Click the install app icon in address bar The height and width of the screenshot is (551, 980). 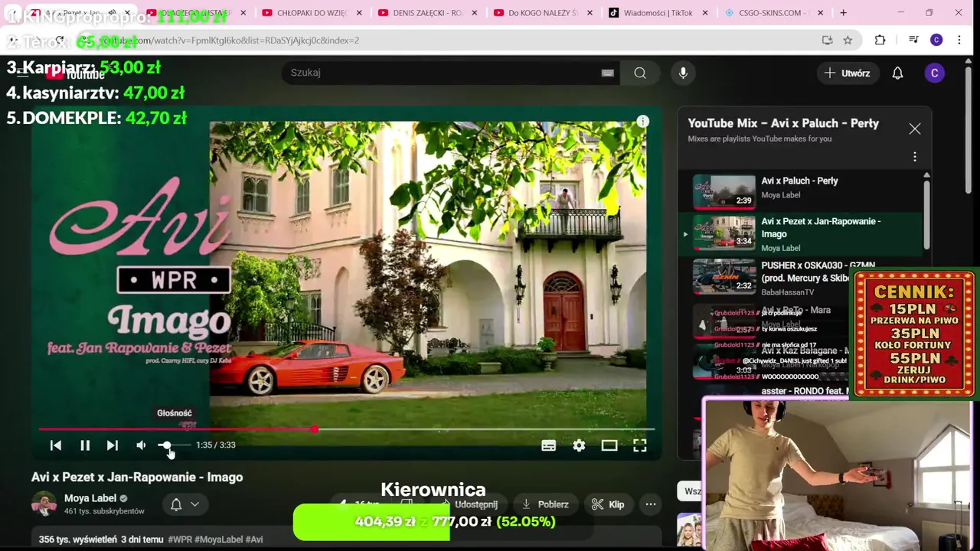point(827,40)
